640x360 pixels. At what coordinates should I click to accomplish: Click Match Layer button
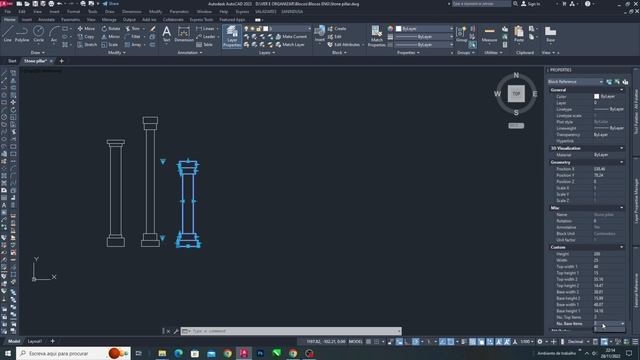(x=290, y=44)
